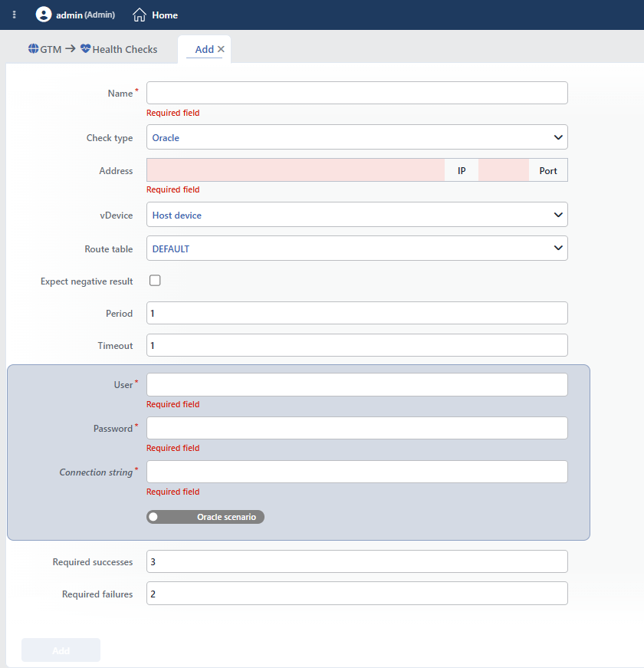Click the 'Connection string' label

pos(97,472)
